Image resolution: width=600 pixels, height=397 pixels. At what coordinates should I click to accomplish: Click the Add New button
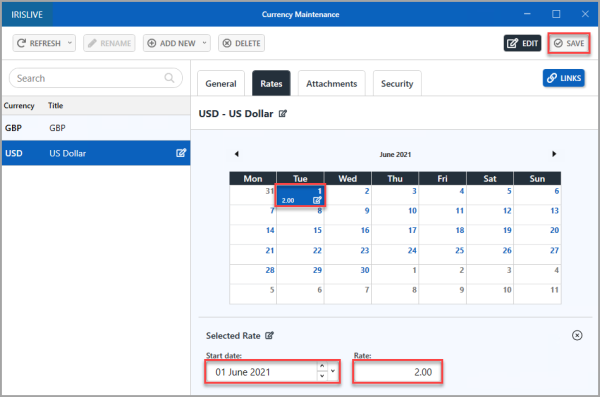click(x=172, y=43)
